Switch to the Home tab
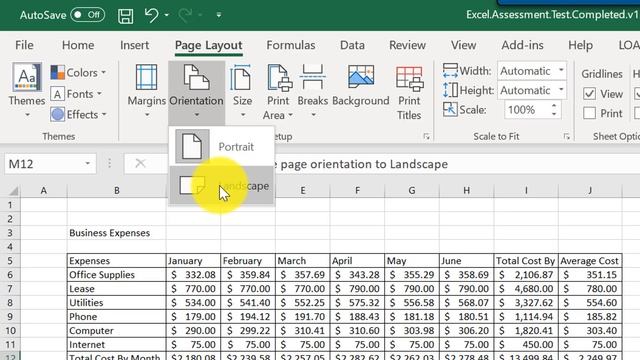 [x=78, y=45]
